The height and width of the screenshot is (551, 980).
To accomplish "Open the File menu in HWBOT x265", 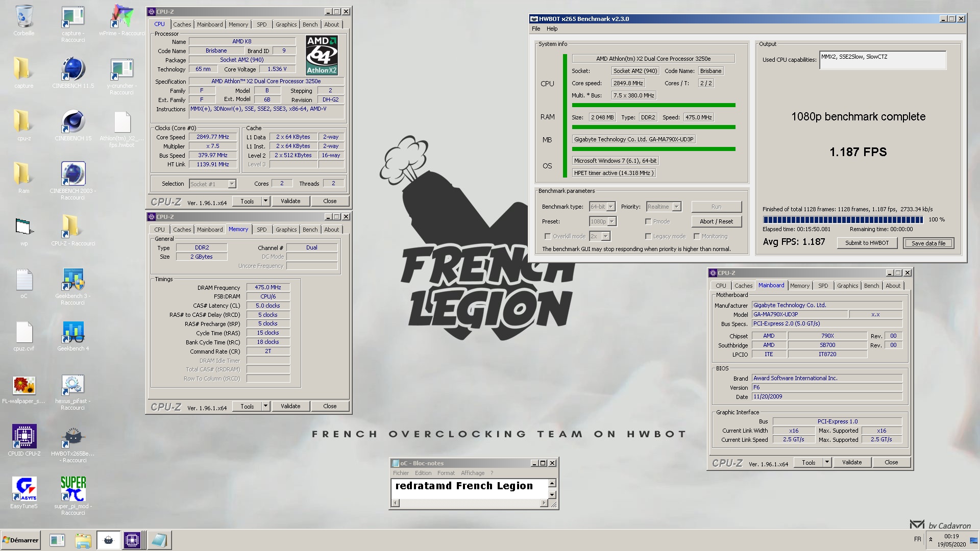I will [536, 29].
